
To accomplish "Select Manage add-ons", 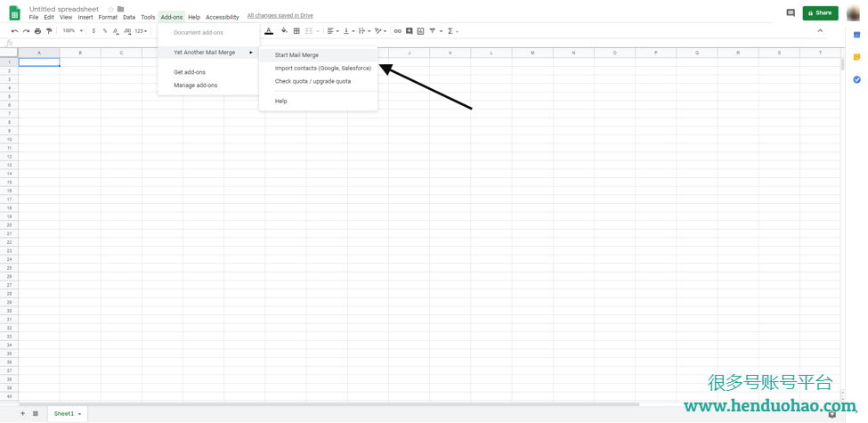I will click(x=208, y=85).
